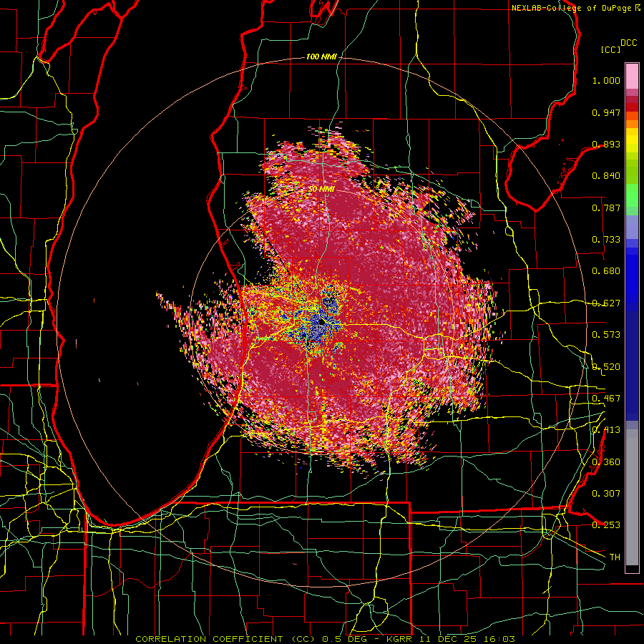Click the 0.360 legend value
Image resolution: width=644 pixels, height=644 pixels.
606,462
